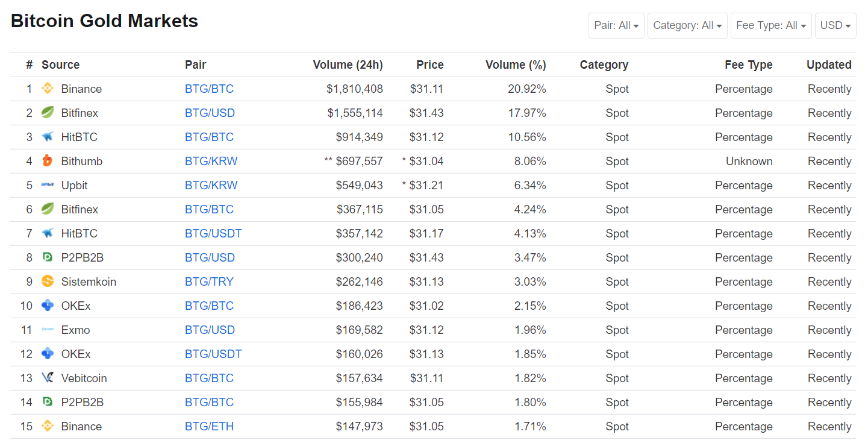Click the Vebitcoin logo icon
This screenshot has height=443, width=868.
48,378
